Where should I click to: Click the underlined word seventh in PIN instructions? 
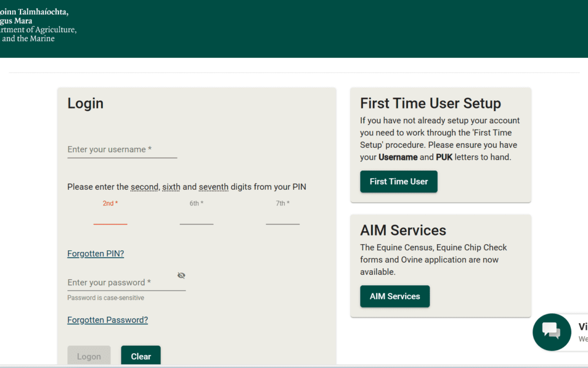click(213, 186)
